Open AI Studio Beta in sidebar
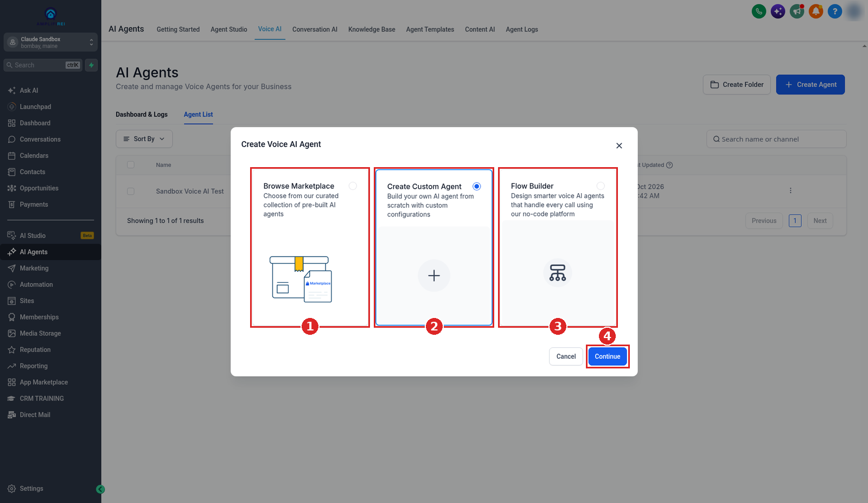 click(x=50, y=235)
